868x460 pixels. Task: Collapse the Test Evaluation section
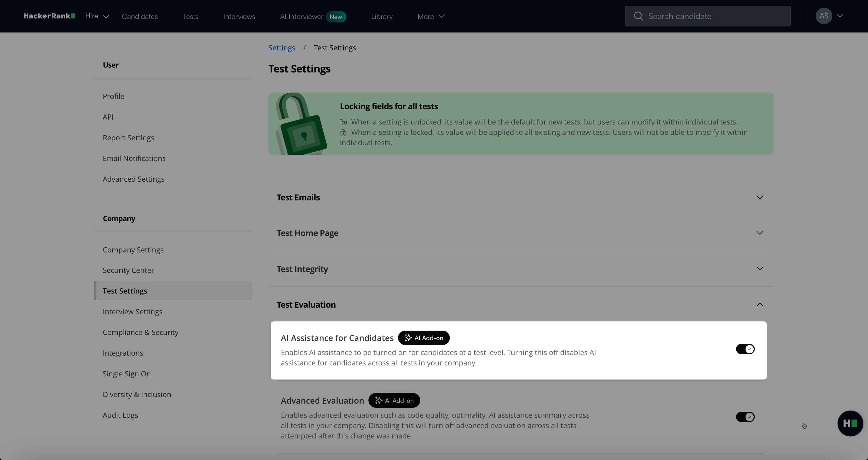(x=759, y=304)
